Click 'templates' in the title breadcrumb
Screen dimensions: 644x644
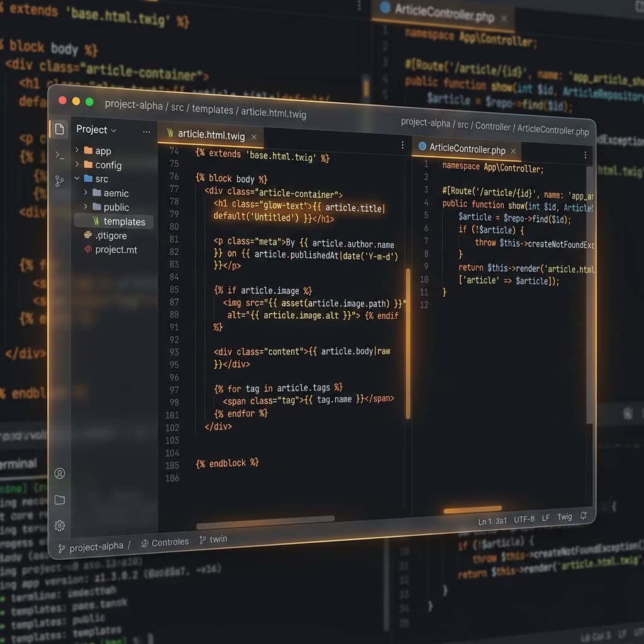coord(213,109)
